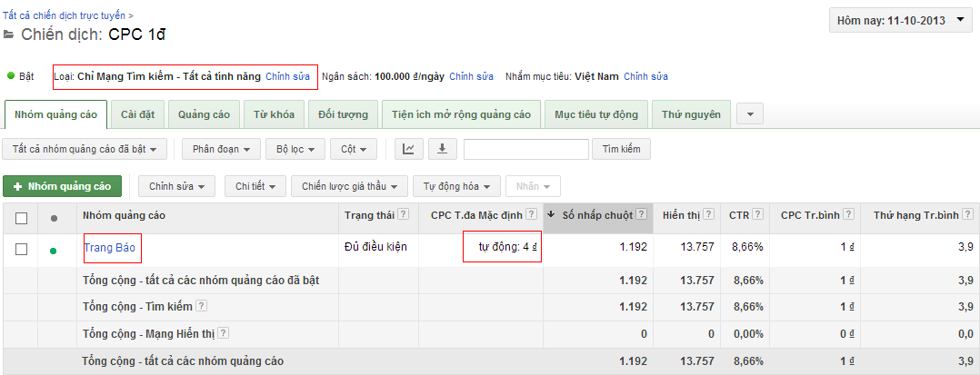Click the Tìm kiếm search button
The height and width of the screenshot is (375, 980).
click(621, 149)
